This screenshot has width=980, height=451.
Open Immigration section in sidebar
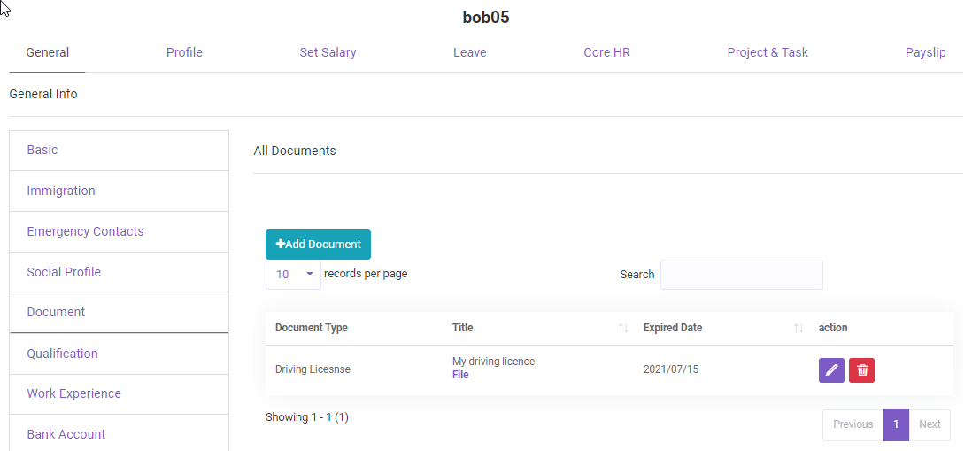(61, 191)
